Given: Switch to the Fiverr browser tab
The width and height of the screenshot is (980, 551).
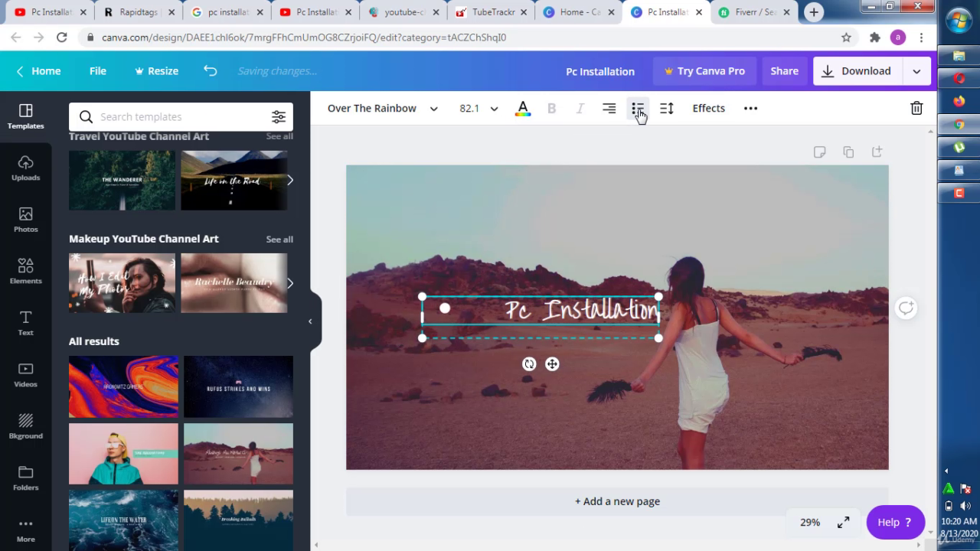Looking at the screenshot, I should tap(755, 12).
